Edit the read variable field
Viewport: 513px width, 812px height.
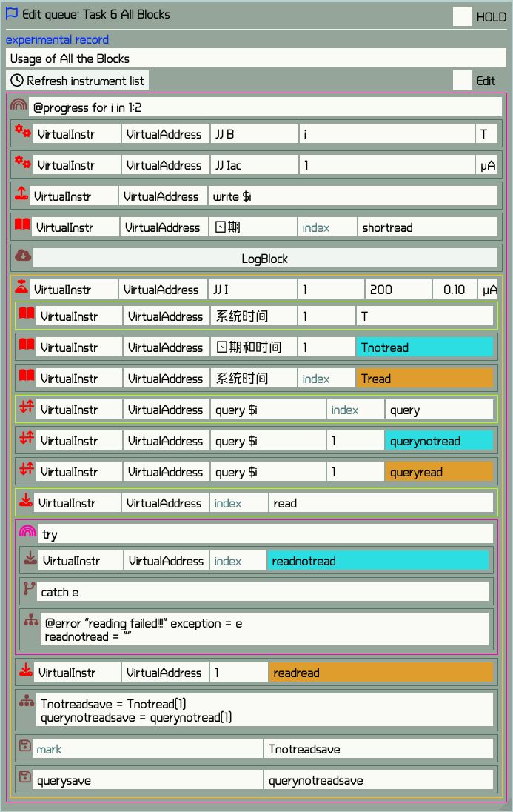381,503
